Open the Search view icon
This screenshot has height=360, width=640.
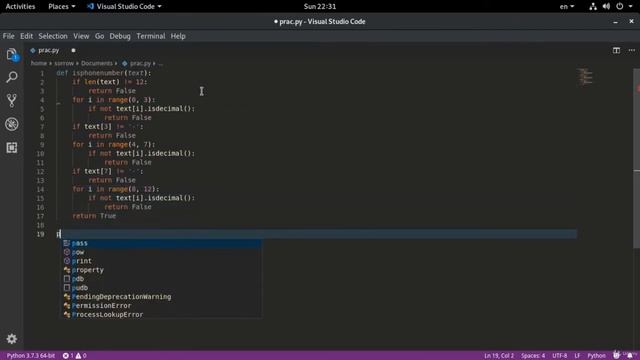click(12, 77)
